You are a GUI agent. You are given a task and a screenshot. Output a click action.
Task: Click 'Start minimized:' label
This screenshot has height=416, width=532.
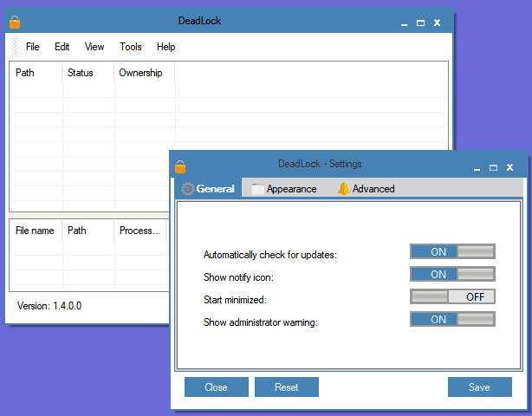pos(235,300)
